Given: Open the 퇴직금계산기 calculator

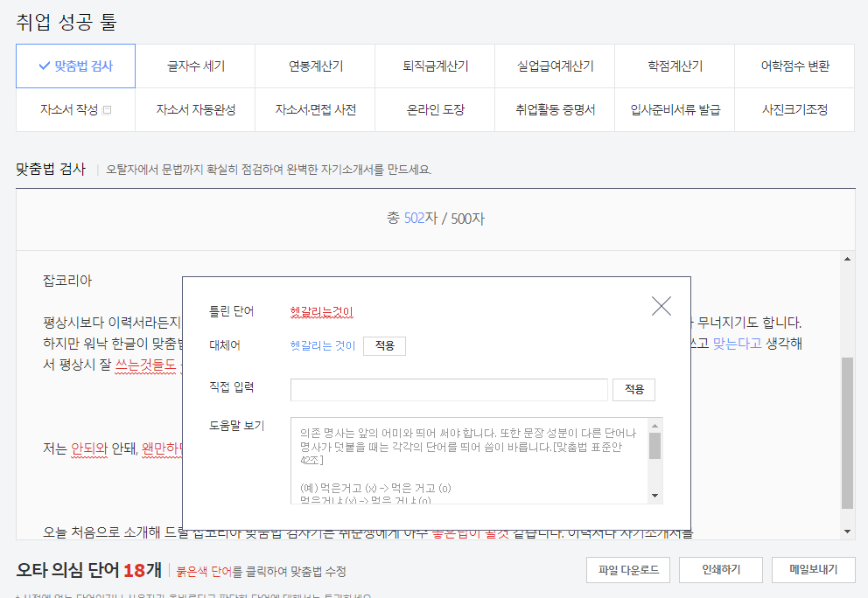Looking at the screenshot, I should (x=435, y=66).
